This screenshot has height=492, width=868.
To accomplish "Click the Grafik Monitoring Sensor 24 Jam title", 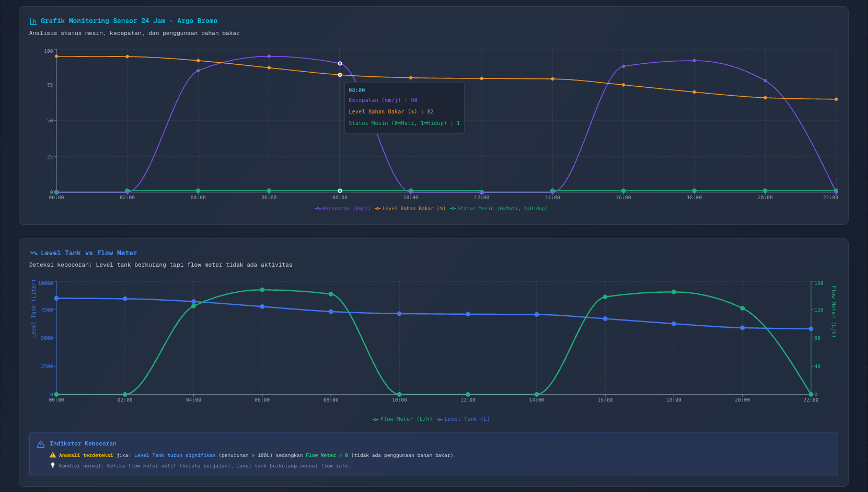I will point(129,21).
